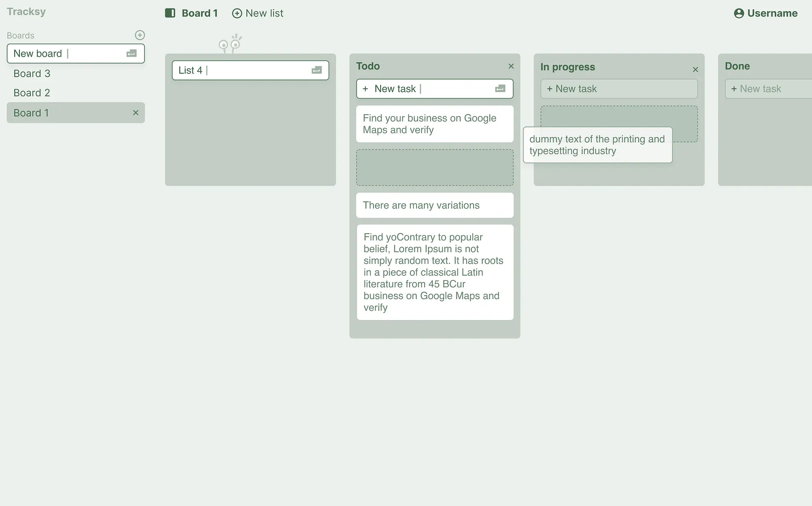Delete the Todo list using its X
Screen dimensions: 812x506
[x=511, y=66]
